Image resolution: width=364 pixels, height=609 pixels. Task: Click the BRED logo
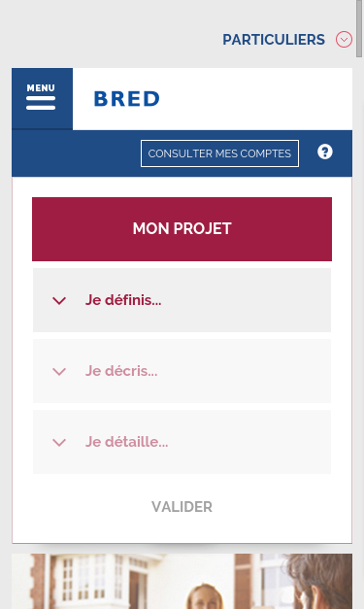(x=127, y=99)
